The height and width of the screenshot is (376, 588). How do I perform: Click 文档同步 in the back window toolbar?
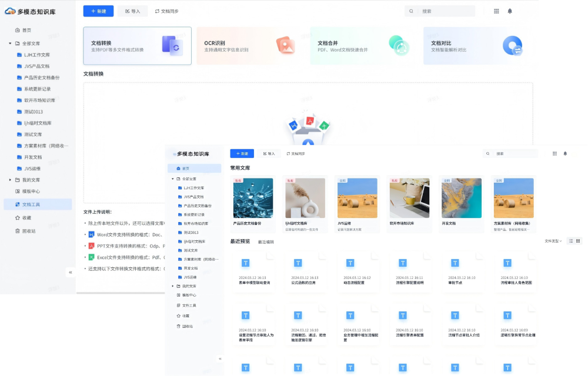(x=167, y=11)
